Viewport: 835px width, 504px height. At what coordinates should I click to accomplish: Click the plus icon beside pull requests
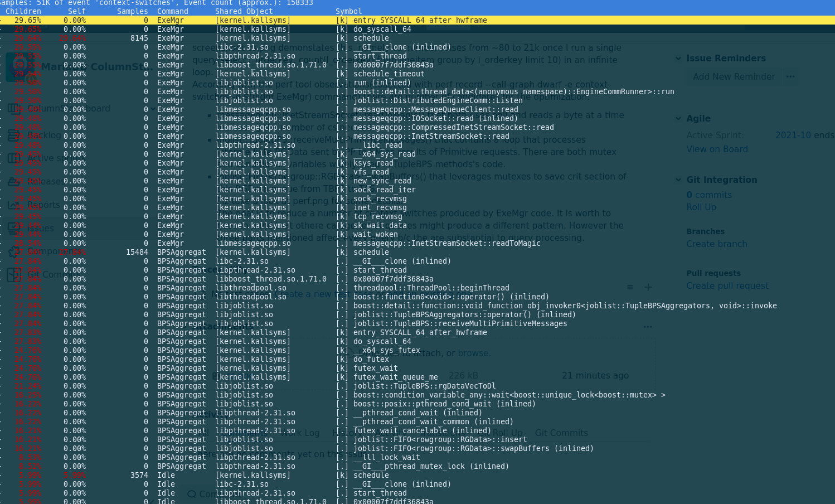[648, 287]
